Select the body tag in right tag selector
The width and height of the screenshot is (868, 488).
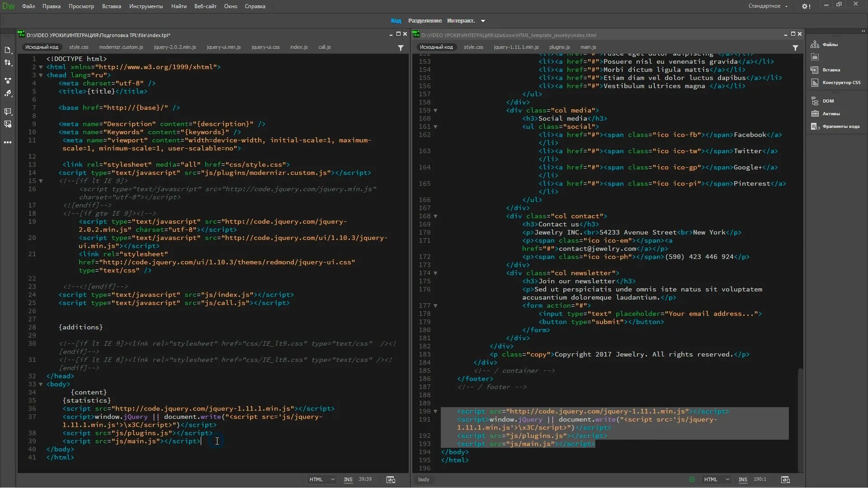click(424, 479)
